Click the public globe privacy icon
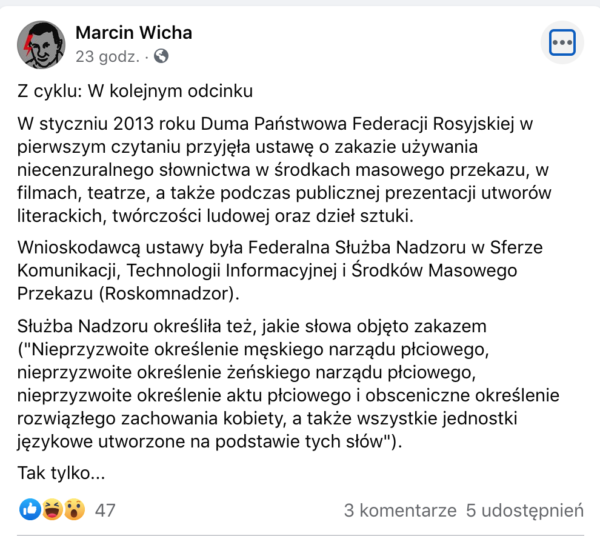Image resolution: width=600 pixels, height=536 pixels. (161, 56)
